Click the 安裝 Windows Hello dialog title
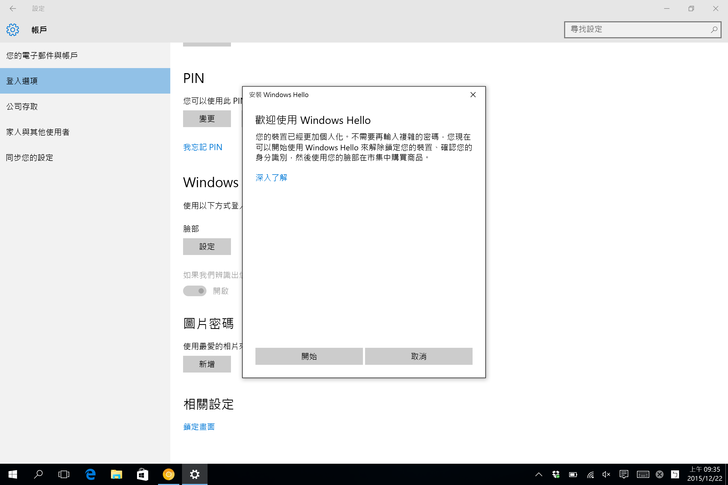Viewport: 728px width, 485px height. [x=279, y=95]
